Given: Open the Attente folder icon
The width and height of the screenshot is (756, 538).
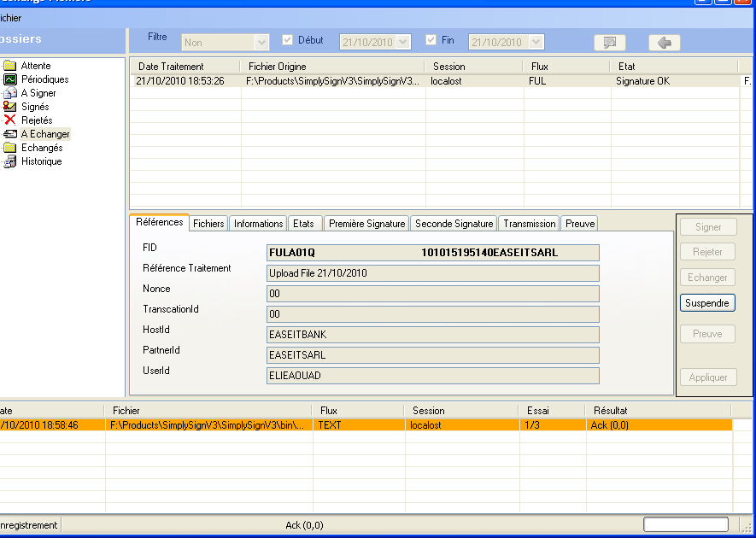Looking at the screenshot, I should [9, 66].
